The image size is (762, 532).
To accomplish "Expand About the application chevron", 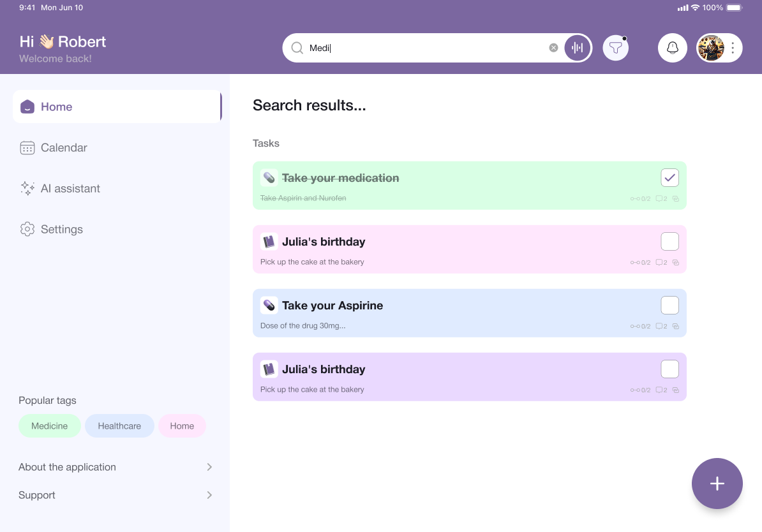I will point(209,467).
